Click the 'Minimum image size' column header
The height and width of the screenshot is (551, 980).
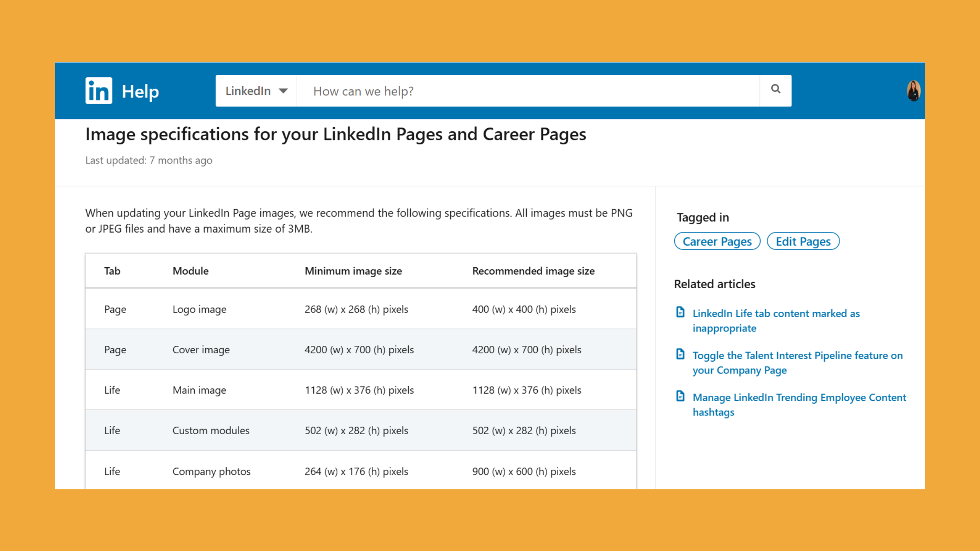[x=353, y=271]
